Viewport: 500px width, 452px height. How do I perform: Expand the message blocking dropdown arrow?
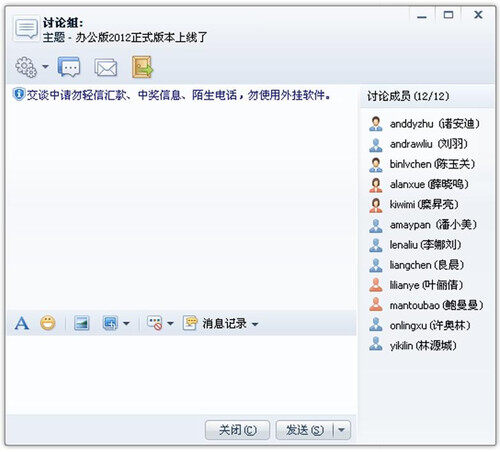tap(170, 323)
